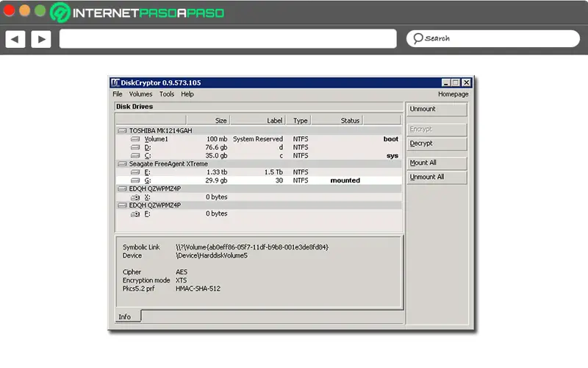Open the File menu
Image resolution: width=588 pixels, height=368 pixels.
click(x=118, y=94)
